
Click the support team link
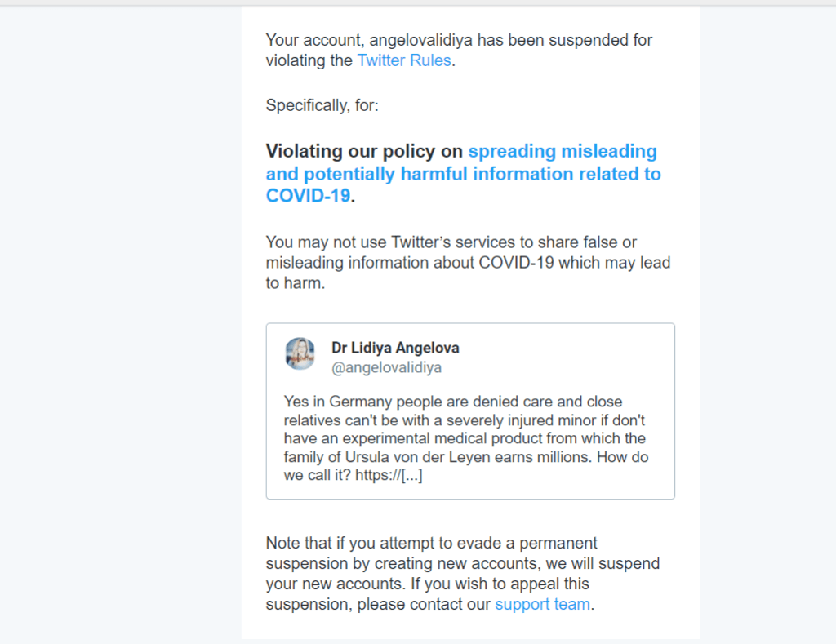(542, 605)
